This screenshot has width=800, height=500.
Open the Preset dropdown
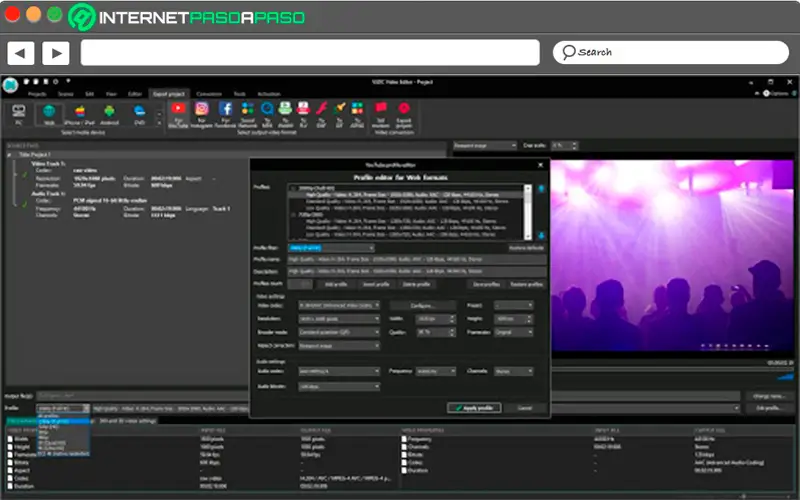(513, 305)
